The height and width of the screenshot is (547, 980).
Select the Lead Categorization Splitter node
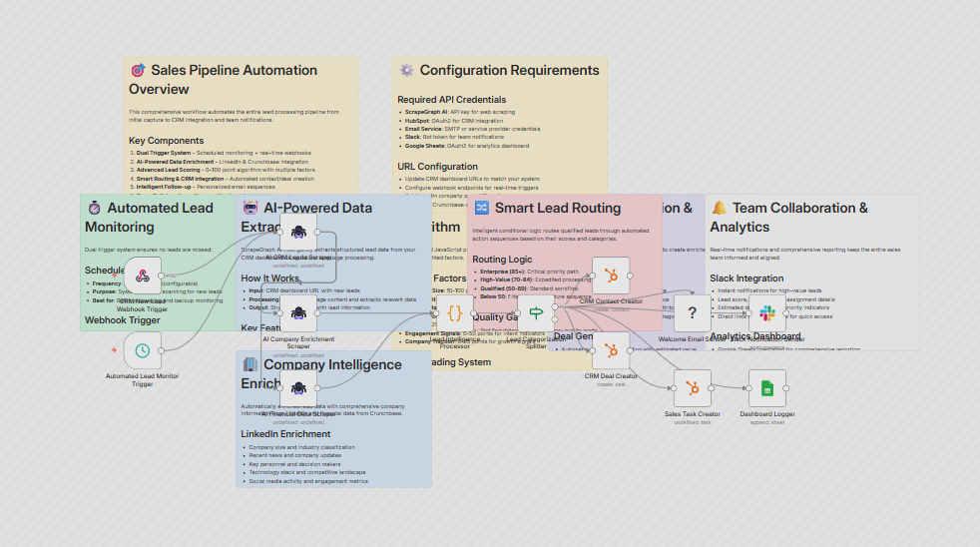point(536,313)
